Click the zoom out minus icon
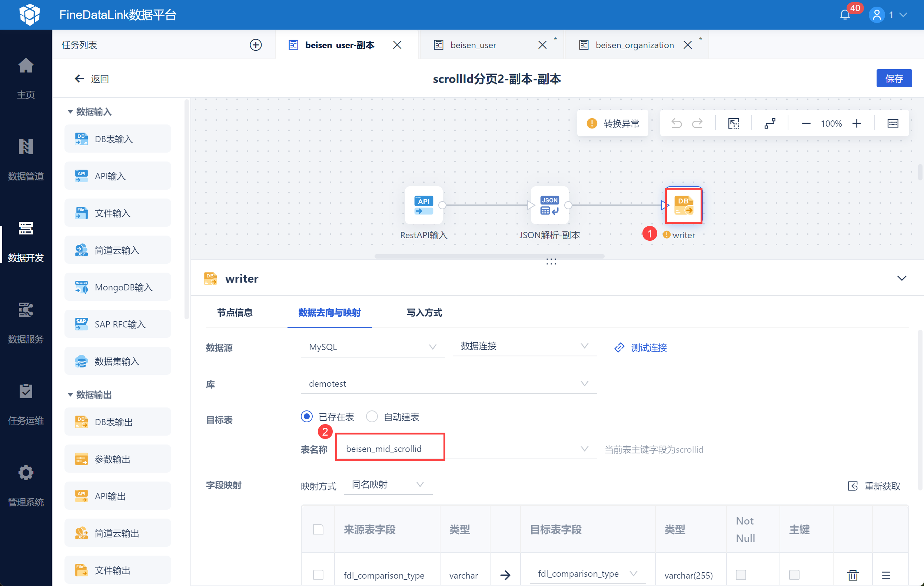This screenshot has width=924, height=586. click(806, 124)
